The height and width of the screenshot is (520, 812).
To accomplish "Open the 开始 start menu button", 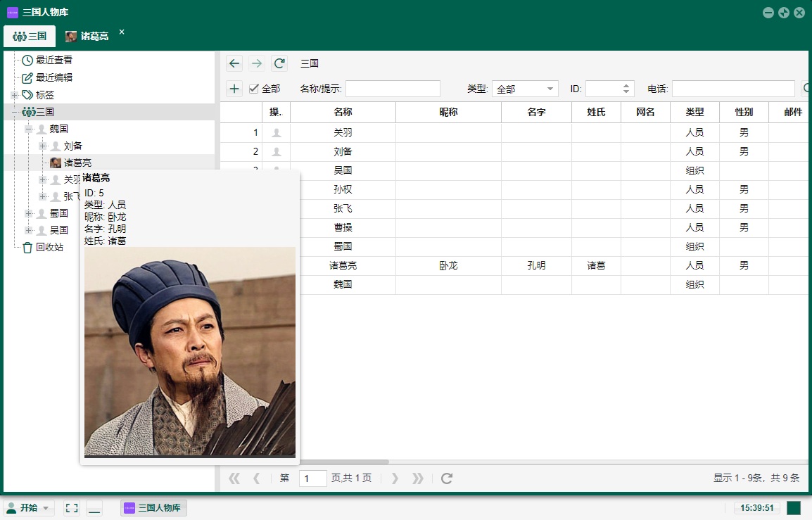I will (29, 508).
